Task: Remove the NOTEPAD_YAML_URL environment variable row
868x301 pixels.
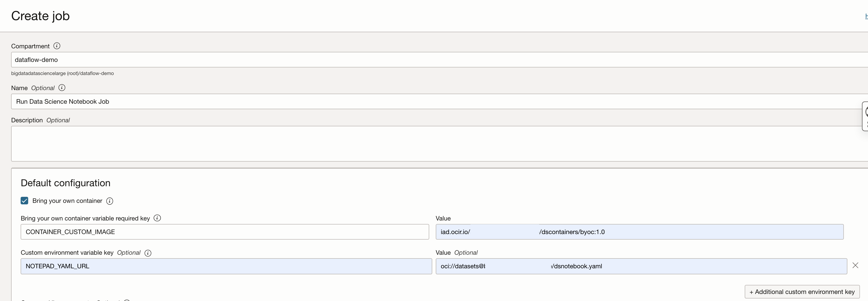Action: [855, 266]
